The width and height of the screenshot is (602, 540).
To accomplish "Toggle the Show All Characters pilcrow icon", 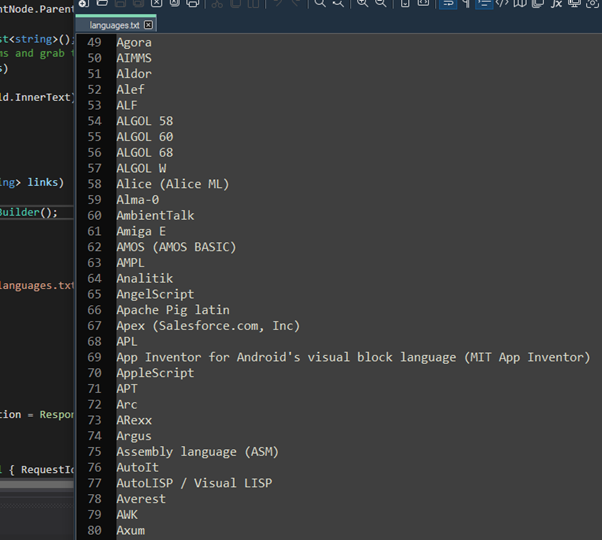I will point(466,3).
